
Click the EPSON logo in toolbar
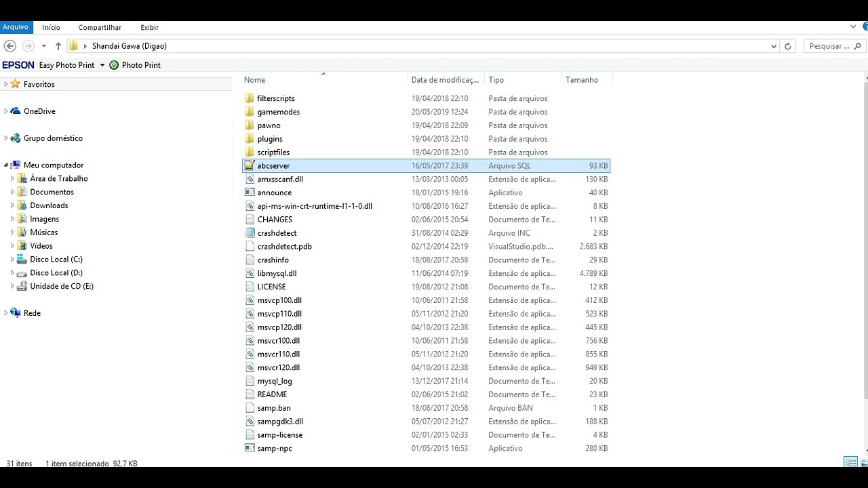pyautogui.click(x=18, y=65)
